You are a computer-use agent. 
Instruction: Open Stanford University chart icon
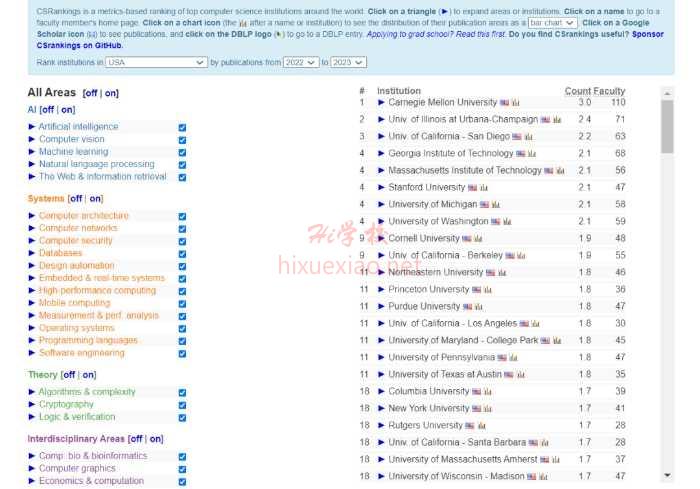(484, 188)
